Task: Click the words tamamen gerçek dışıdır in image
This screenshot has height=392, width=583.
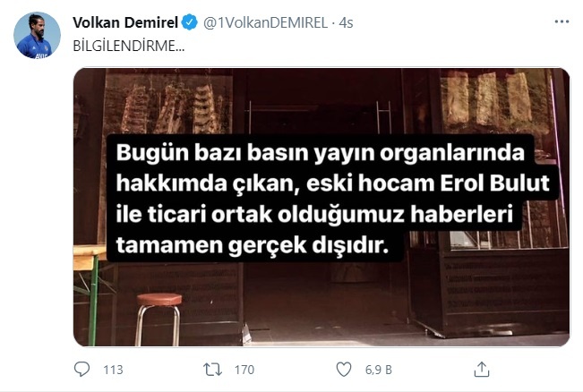Action: click(252, 245)
